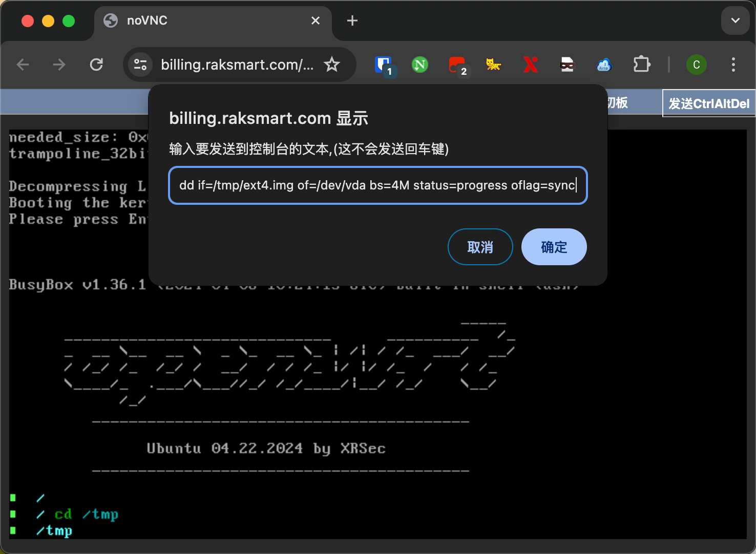The width and height of the screenshot is (756, 554).
Task: Reload the noVNC page
Action: [96, 65]
